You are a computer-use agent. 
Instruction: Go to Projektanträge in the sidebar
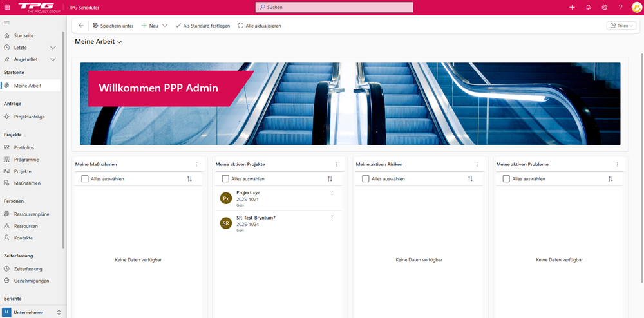(x=29, y=117)
